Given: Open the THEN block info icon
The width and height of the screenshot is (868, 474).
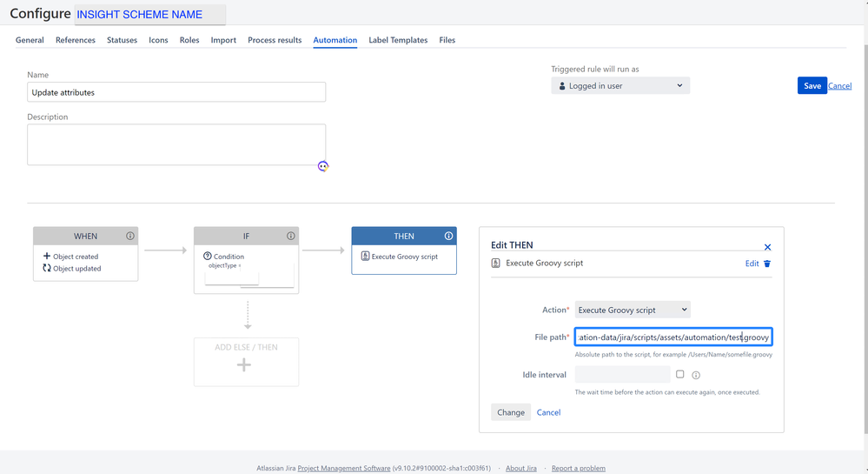Looking at the screenshot, I should tap(448, 236).
